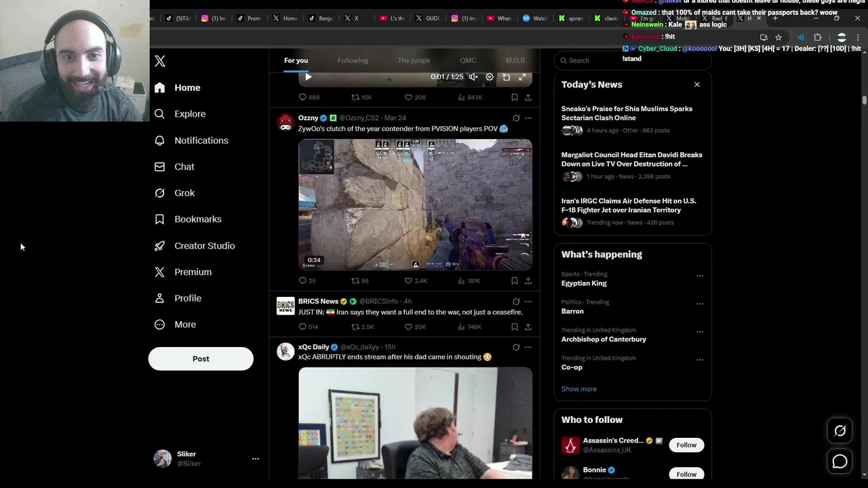Play the top video
868x488 pixels.
coord(308,77)
